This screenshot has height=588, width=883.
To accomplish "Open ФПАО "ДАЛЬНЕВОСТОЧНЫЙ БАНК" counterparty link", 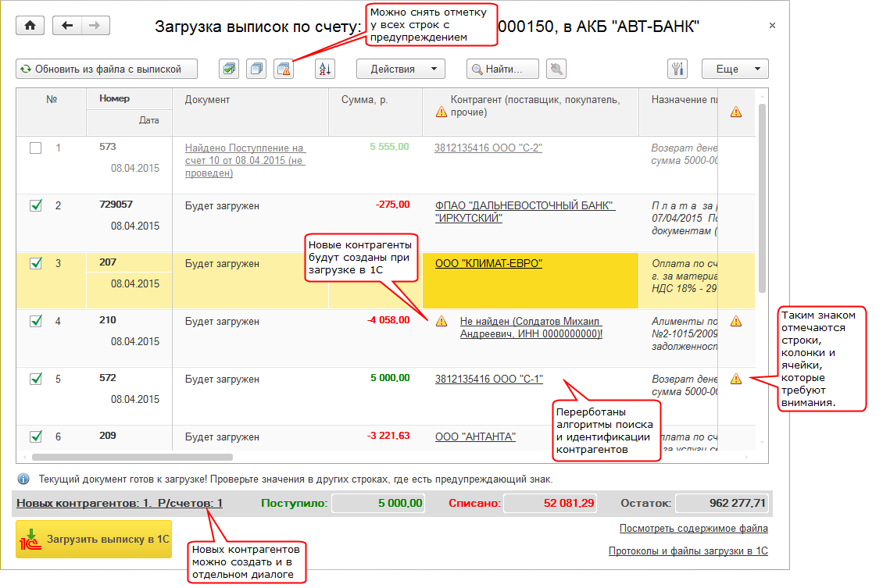I will coord(525,212).
